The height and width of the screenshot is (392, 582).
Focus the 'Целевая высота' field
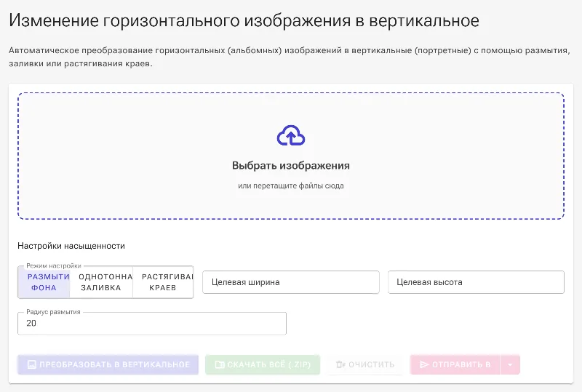point(477,282)
